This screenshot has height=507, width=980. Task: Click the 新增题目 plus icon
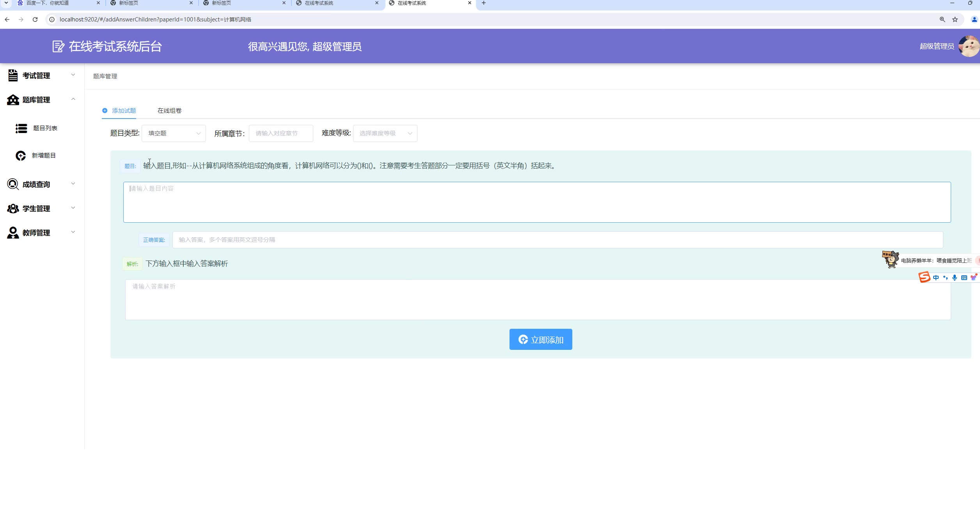[x=21, y=156]
